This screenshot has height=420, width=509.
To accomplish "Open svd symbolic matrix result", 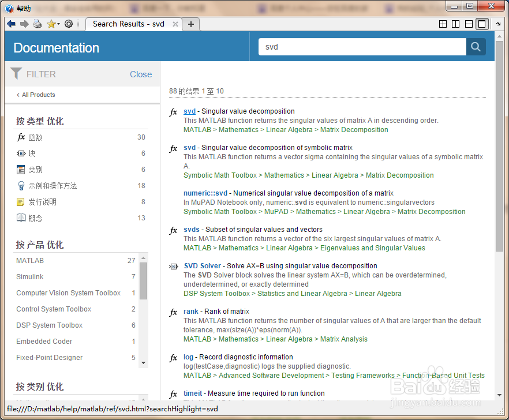I will (189, 148).
